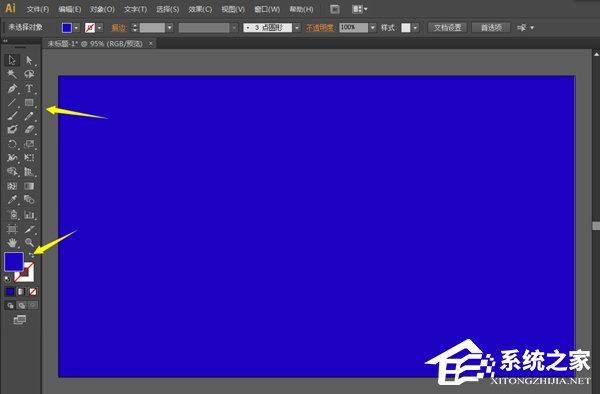Enable Draw Normal mode
This screenshot has height=394, width=600.
tap(10, 305)
